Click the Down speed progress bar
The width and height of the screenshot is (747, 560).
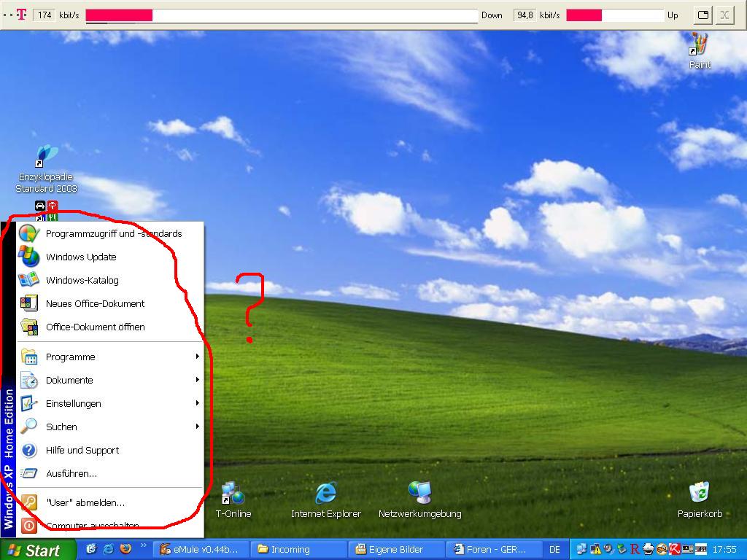tap(282, 15)
